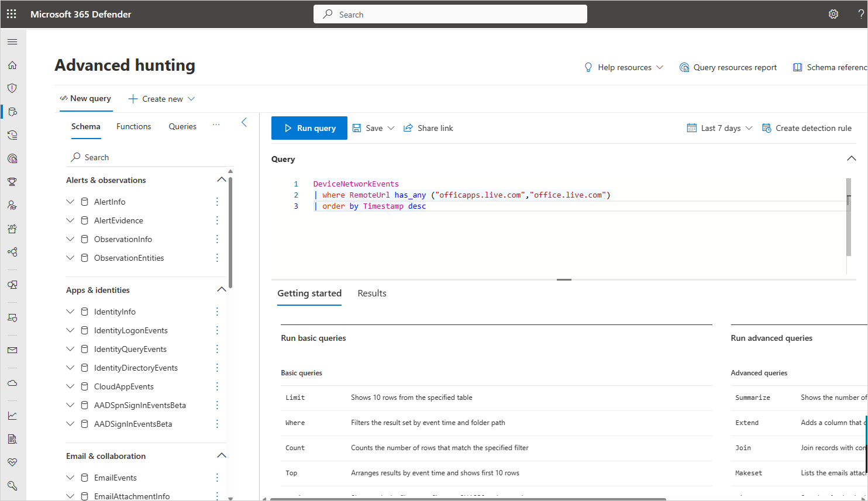Click the Create detection rule button
868x501 pixels.
[807, 127]
